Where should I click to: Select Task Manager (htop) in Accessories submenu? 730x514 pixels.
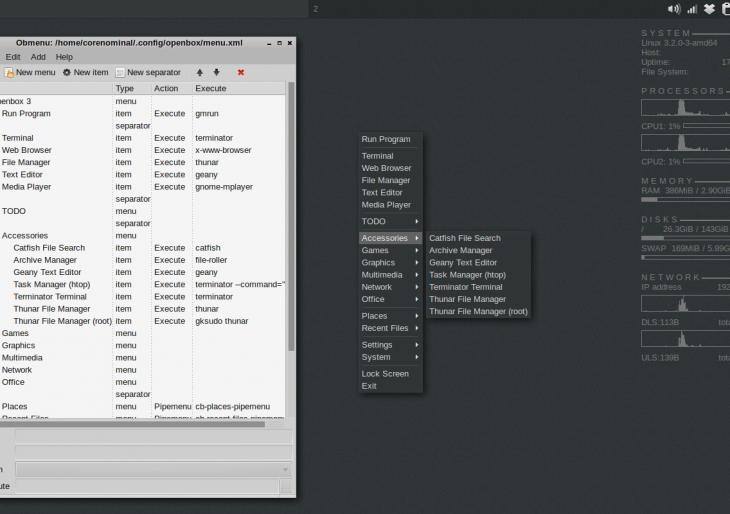tap(467, 275)
